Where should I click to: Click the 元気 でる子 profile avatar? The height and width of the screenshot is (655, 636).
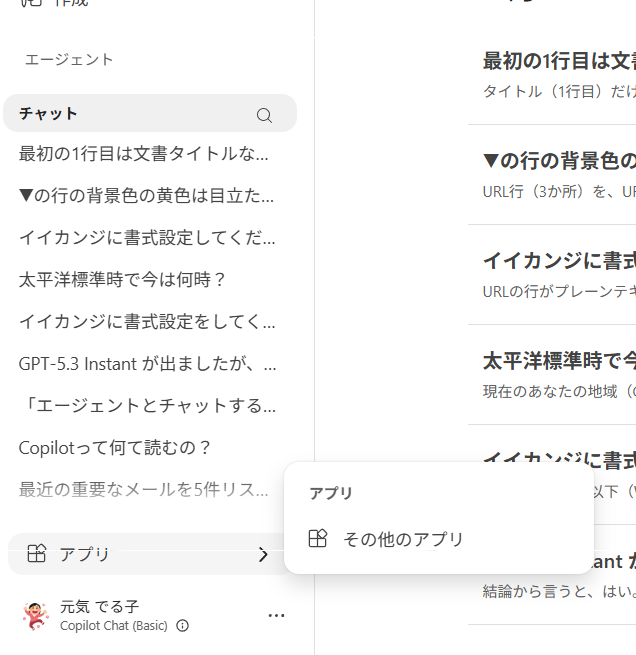tap(36, 615)
